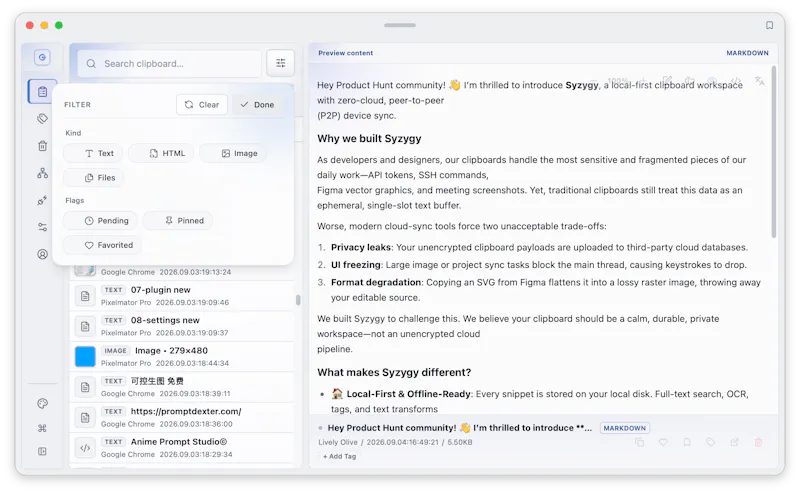Click the bookmark icon in window title bar
This screenshot has height=493, width=800.
click(769, 25)
